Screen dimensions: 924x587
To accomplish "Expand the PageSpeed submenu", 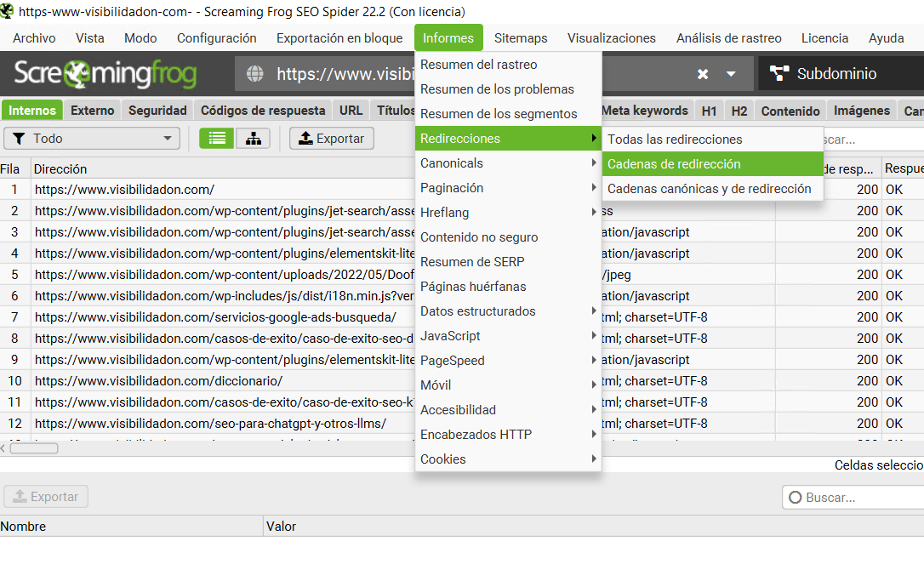I will (x=508, y=361).
